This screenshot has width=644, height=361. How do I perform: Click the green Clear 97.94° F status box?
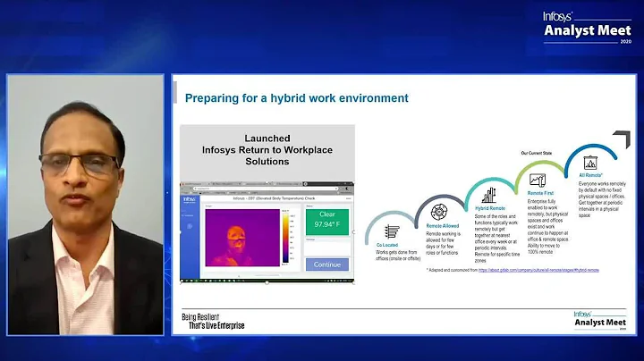pos(327,222)
